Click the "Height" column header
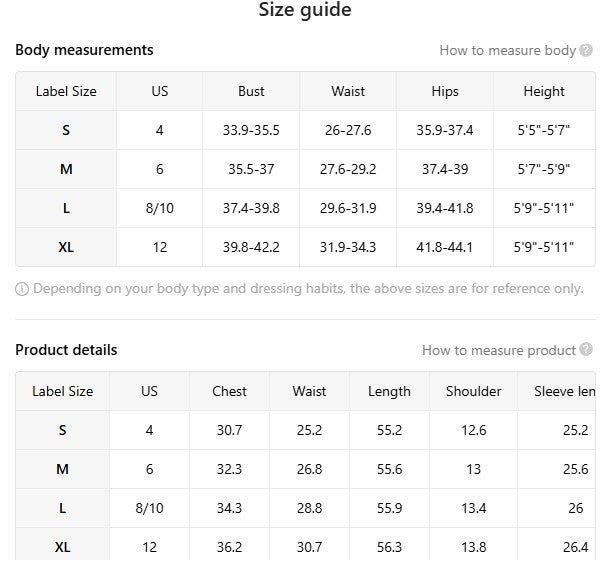The image size is (611, 579). [x=544, y=91]
